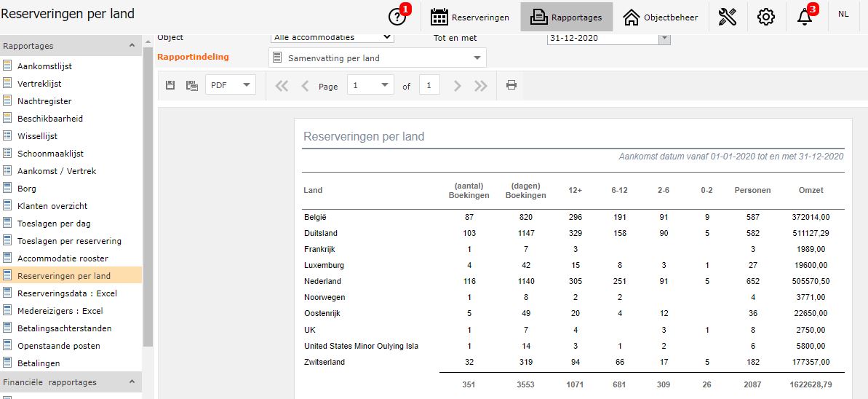Open the Vertreklijst report
Image resolution: width=868 pixels, height=399 pixels.
click(x=39, y=84)
